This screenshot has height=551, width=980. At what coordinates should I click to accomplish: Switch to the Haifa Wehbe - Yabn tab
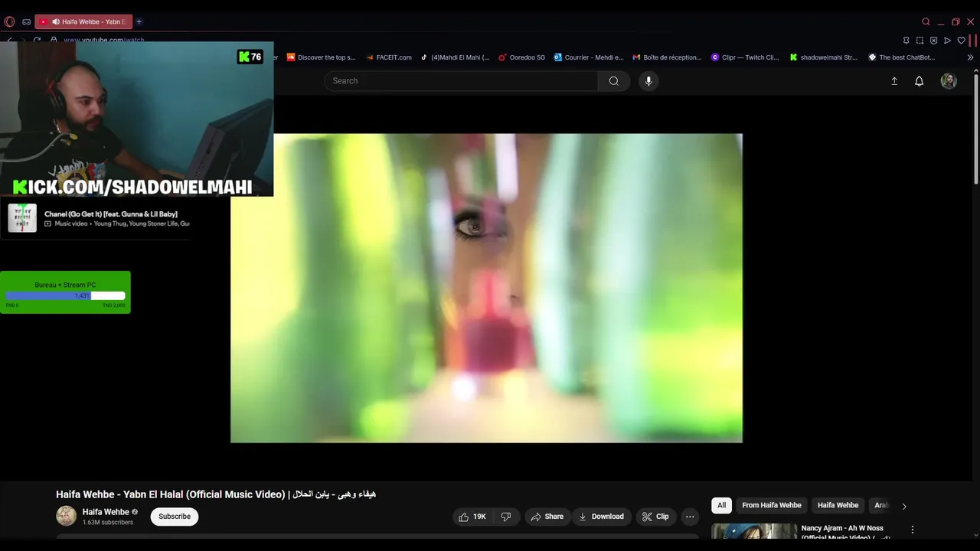tap(84, 21)
